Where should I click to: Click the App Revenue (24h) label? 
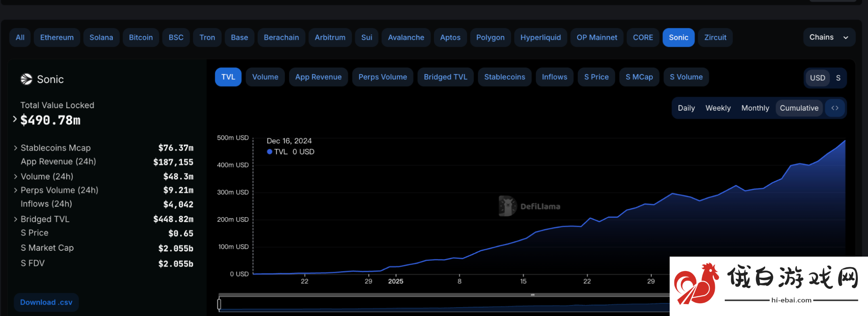point(58,162)
